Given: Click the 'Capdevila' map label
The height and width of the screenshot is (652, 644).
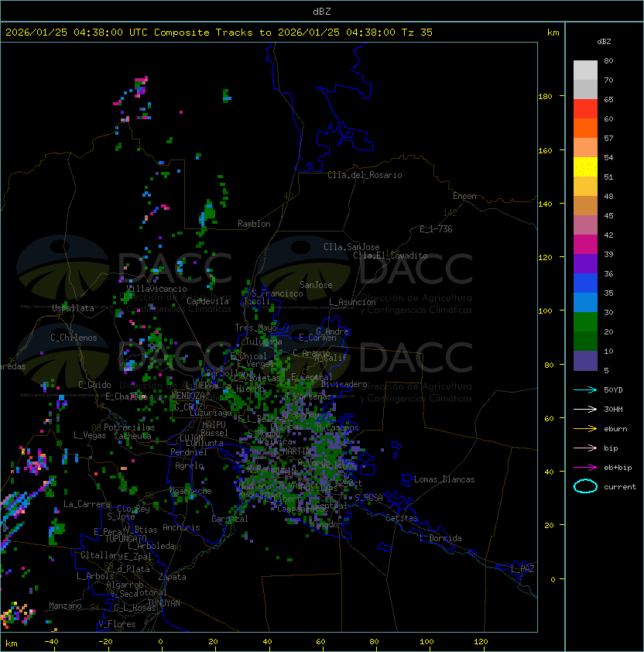Looking at the screenshot, I should (208, 300).
